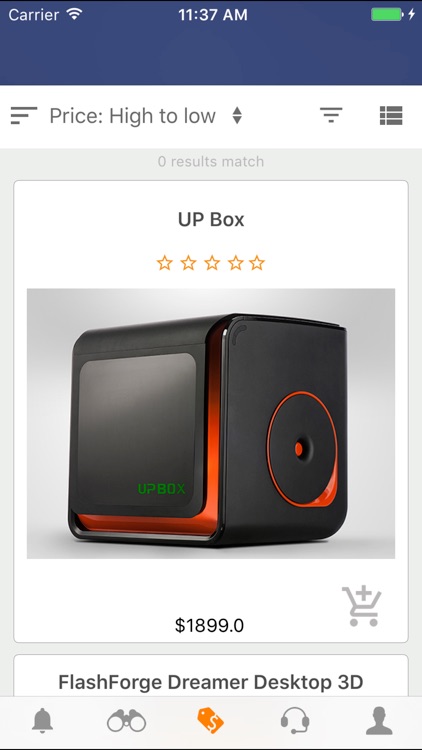This screenshot has width=422, height=750.
Task: Tap the UP Box product image
Action: (x=211, y=423)
